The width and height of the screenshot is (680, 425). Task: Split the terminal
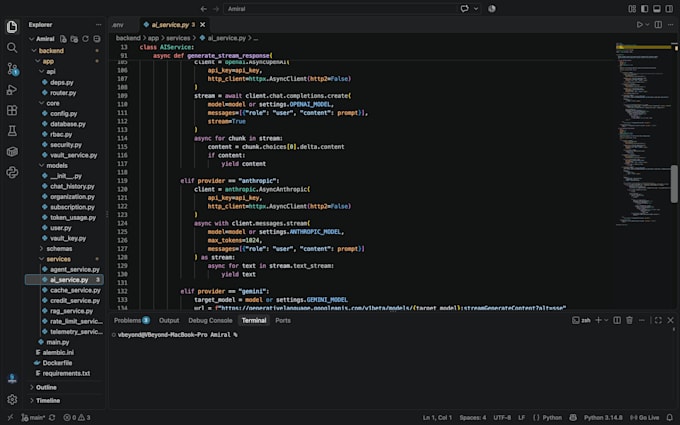(617, 320)
